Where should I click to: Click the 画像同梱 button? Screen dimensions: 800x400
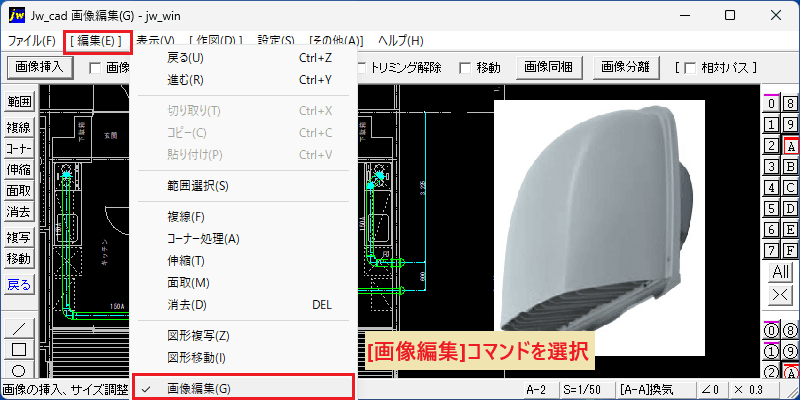tap(549, 67)
